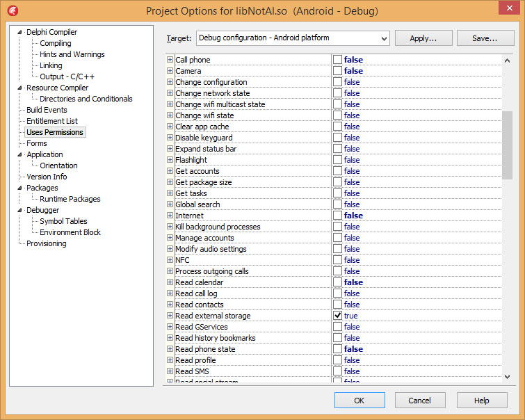
Task: Click the RAD Studio icon in the title bar
Action: [x=13, y=10]
